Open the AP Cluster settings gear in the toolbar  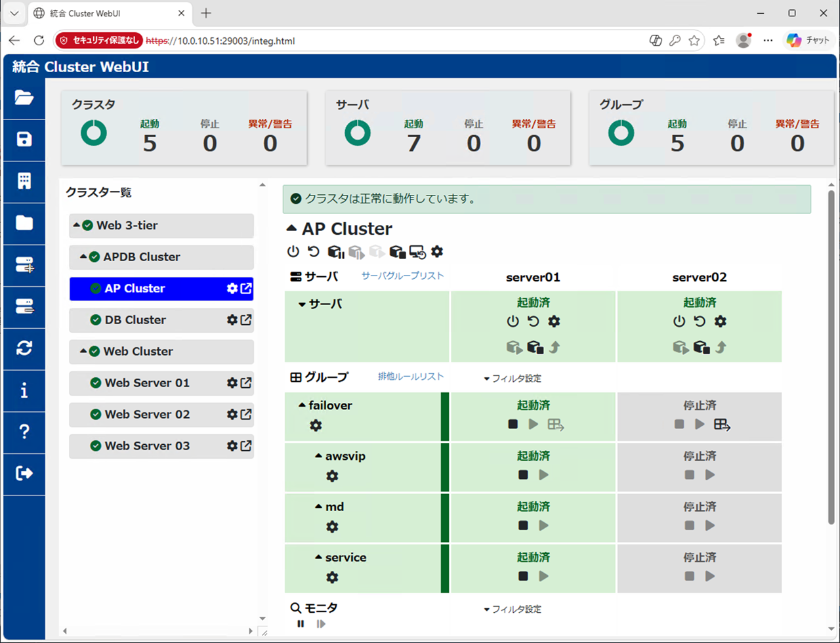[437, 251]
